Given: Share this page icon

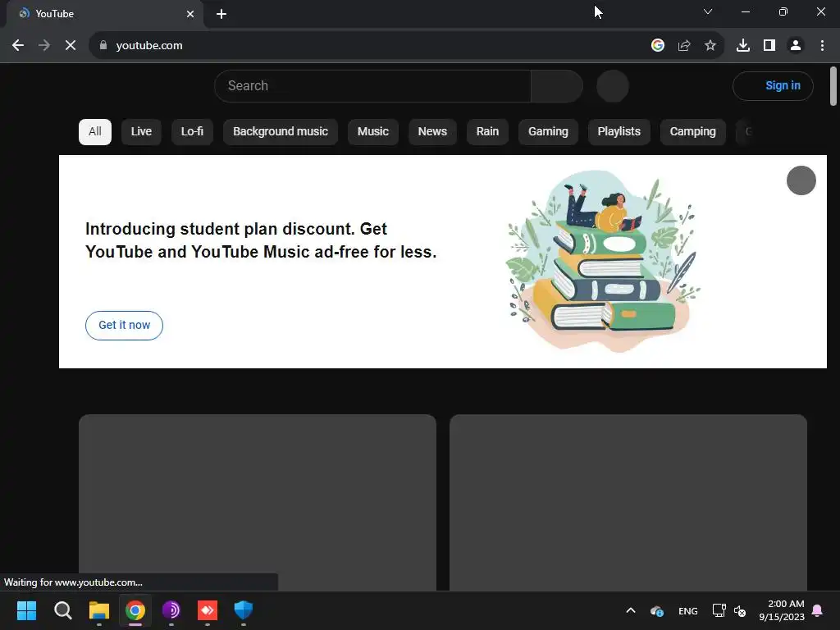Looking at the screenshot, I should [x=684, y=46].
